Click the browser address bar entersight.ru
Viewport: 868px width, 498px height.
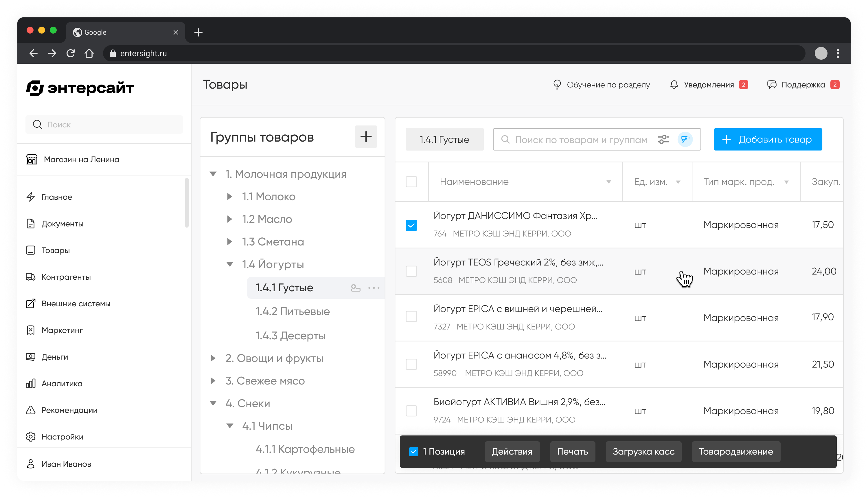coord(454,53)
